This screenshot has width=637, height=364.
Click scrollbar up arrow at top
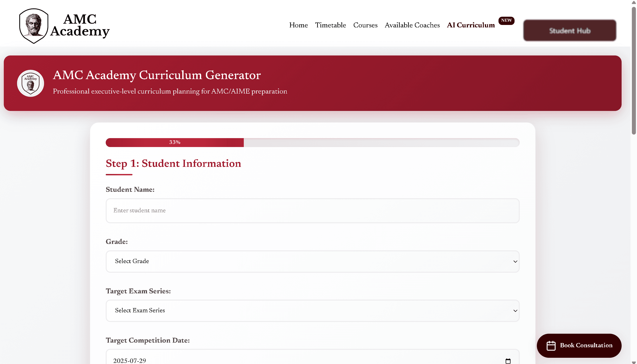coord(633,2)
